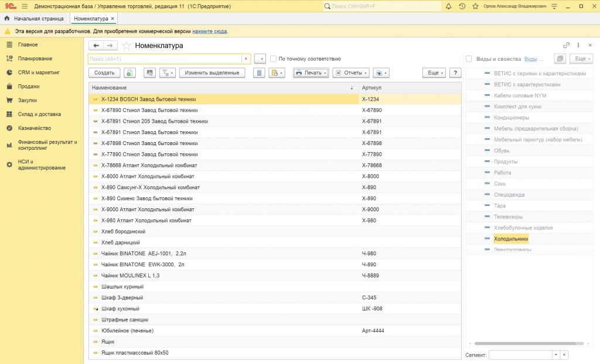The width and height of the screenshot is (600, 364).
Task: Open the Сегмент dropdown arrow
Action: [555, 355]
